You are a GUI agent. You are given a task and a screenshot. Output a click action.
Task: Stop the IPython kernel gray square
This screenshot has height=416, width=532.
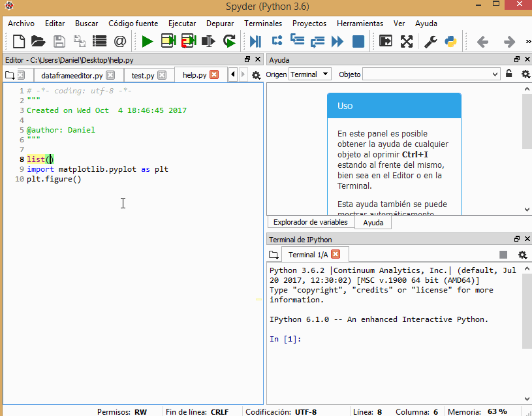coord(503,255)
